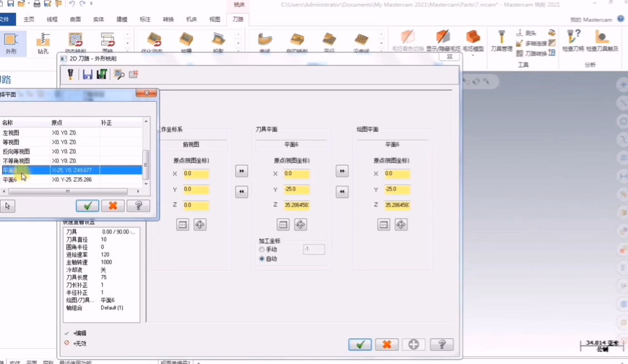Expand the 2D toolpath gallery more arrow

[127, 51]
